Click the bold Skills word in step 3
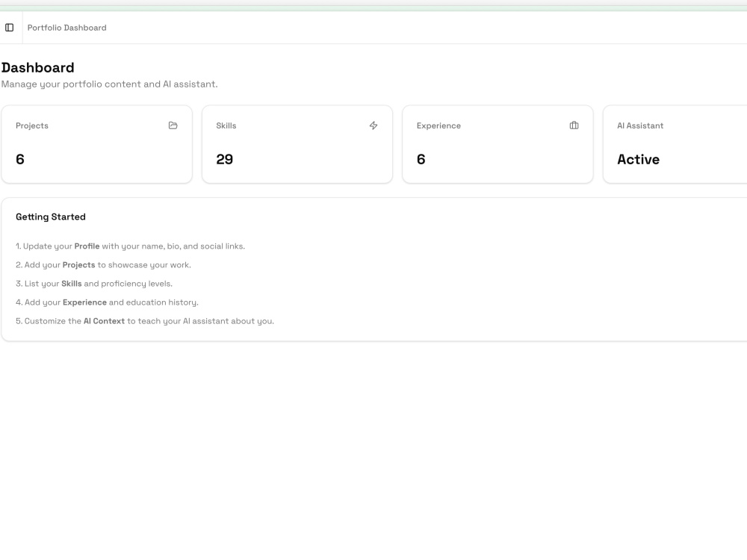Screen dimensions: 747x560 click(x=72, y=283)
